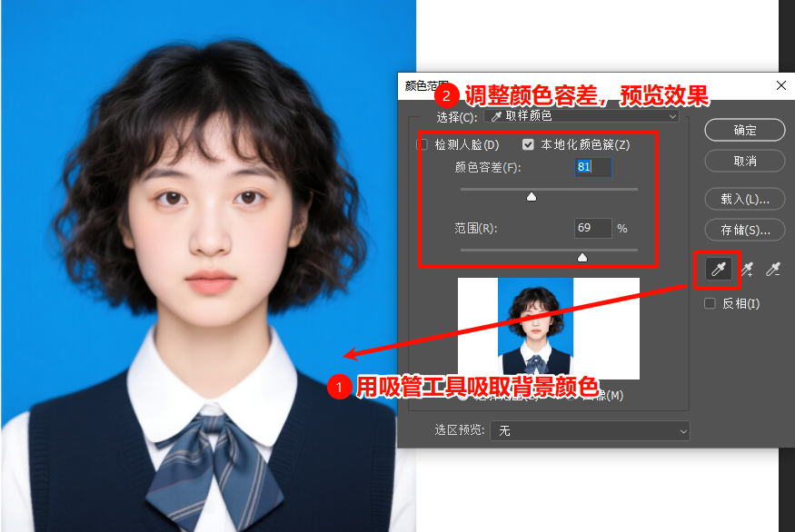Click the 载入(L) load button
795x532 pixels.
pos(745,199)
